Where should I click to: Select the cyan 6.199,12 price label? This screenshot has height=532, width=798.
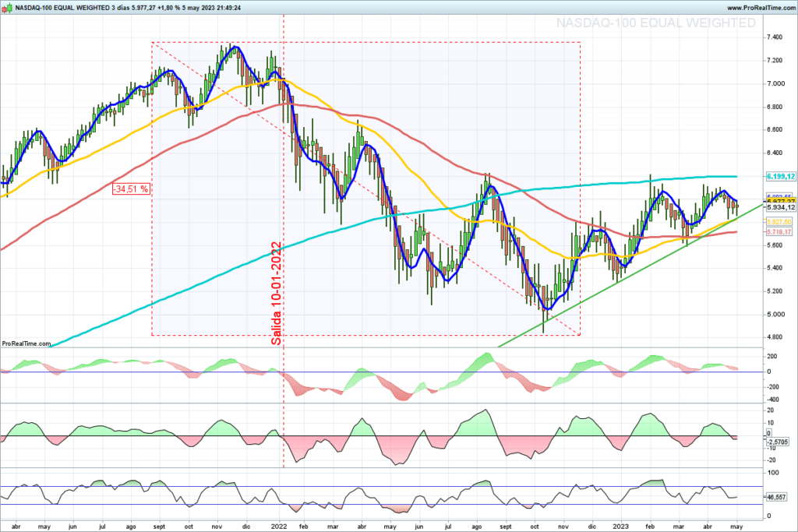(780, 177)
